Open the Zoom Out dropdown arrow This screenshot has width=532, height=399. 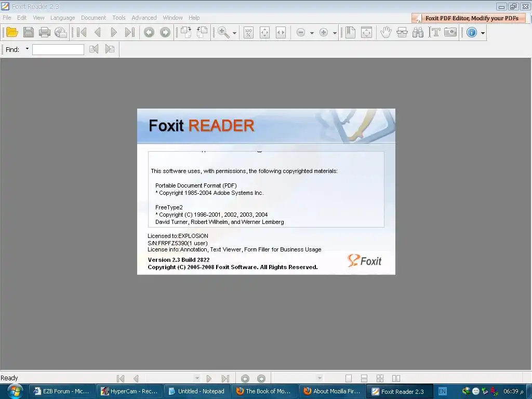pos(312,33)
